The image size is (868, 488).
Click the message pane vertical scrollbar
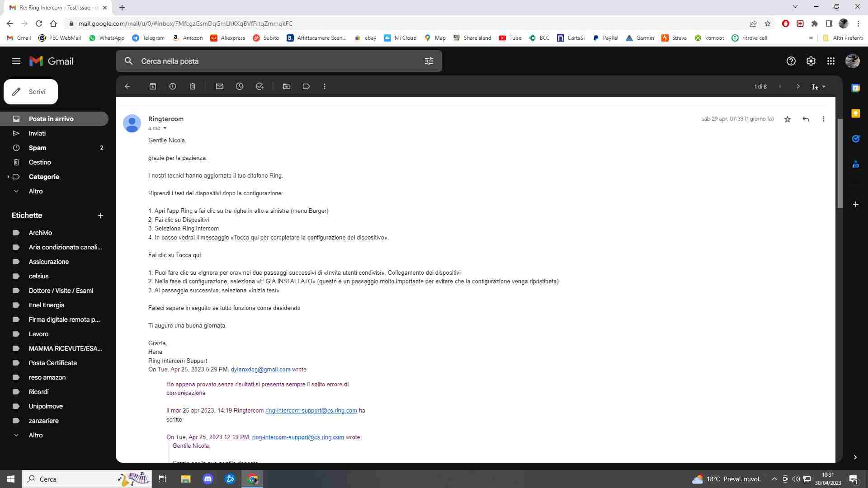pos(840,163)
